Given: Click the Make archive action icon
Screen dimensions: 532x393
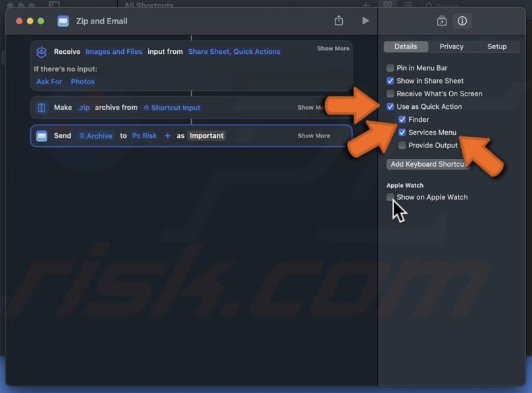Looking at the screenshot, I should [x=41, y=108].
